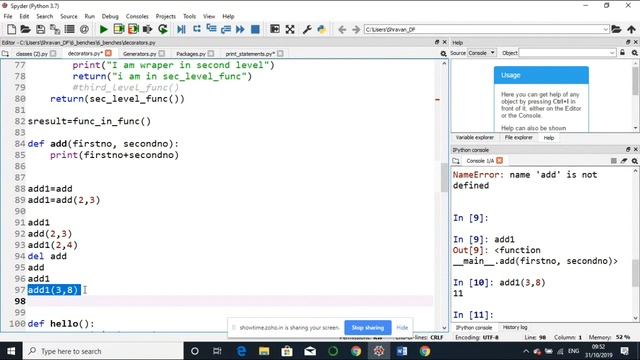Switch to History log tab

tap(515, 327)
